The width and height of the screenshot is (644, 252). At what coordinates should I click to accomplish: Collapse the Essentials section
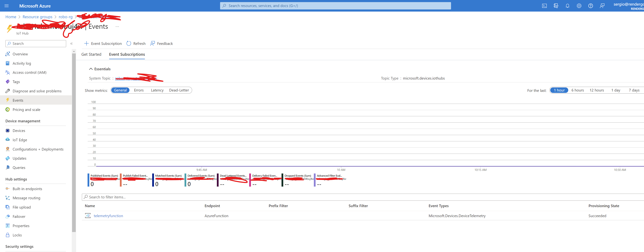pyautogui.click(x=91, y=69)
